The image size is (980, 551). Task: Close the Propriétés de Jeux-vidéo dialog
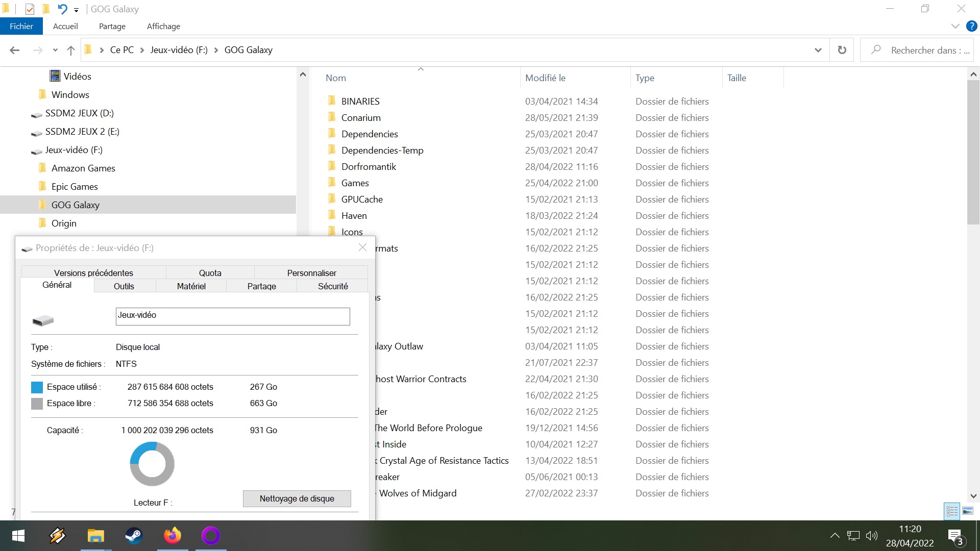pyautogui.click(x=362, y=247)
